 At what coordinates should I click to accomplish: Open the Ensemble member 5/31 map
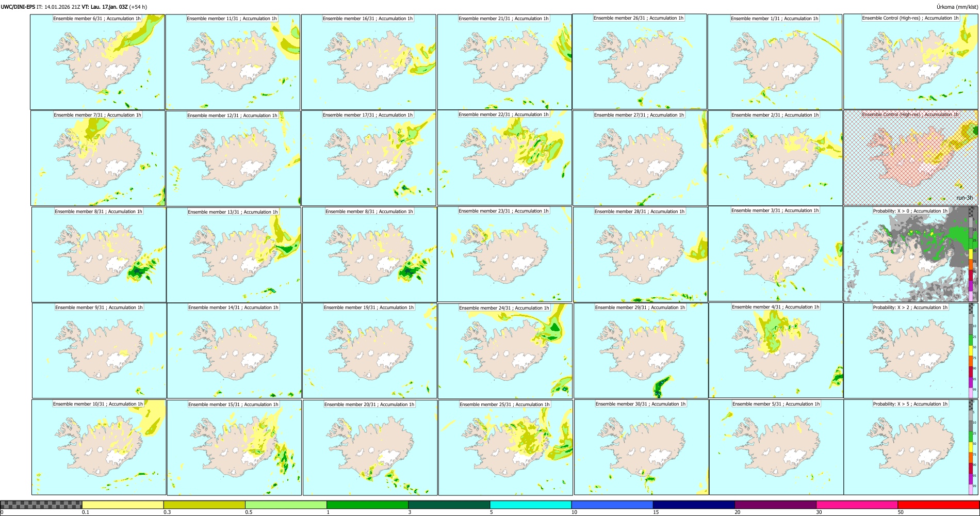point(776,447)
